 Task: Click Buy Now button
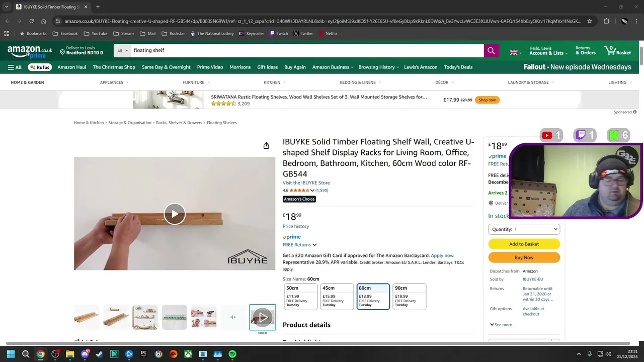coord(524,257)
